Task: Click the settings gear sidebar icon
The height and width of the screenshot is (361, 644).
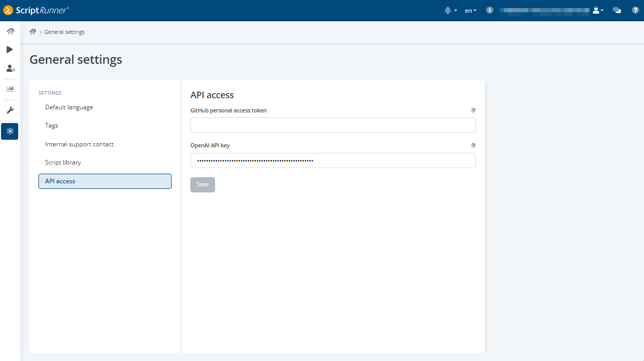Action: pos(10,131)
